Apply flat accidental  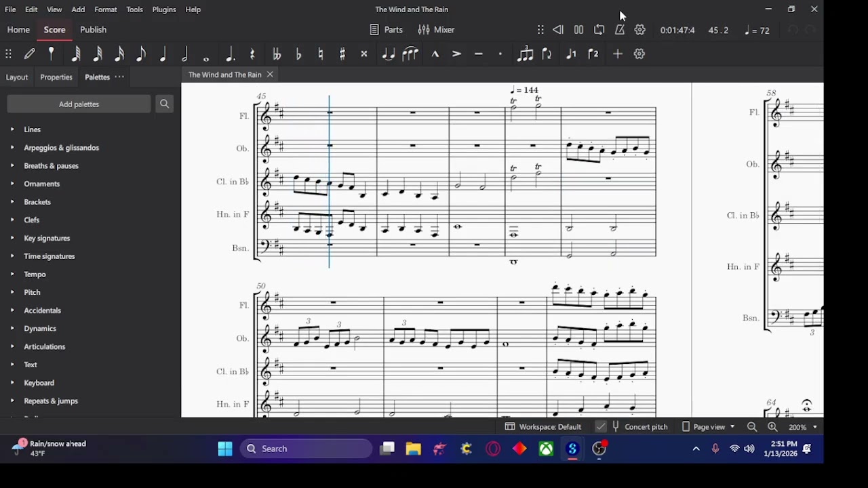298,54
